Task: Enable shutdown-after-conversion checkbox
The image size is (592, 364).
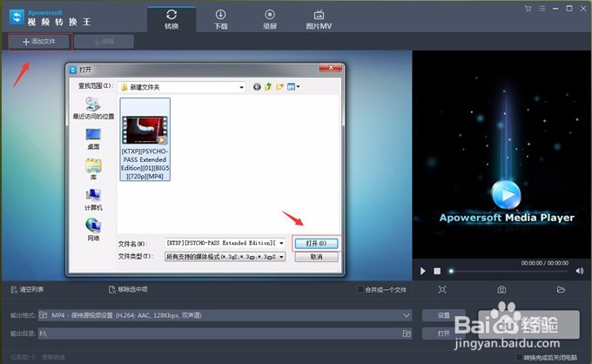Action: [x=519, y=357]
